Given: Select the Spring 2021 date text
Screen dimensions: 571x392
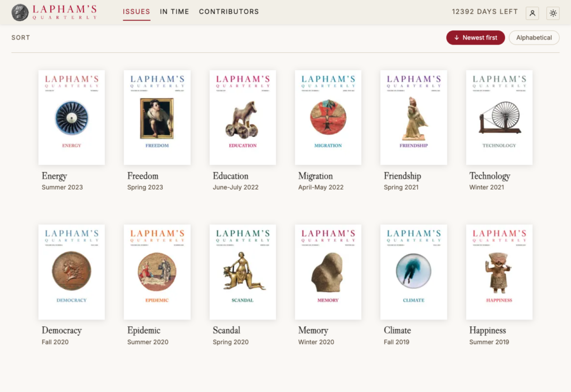Looking at the screenshot, I should point(401,187).
